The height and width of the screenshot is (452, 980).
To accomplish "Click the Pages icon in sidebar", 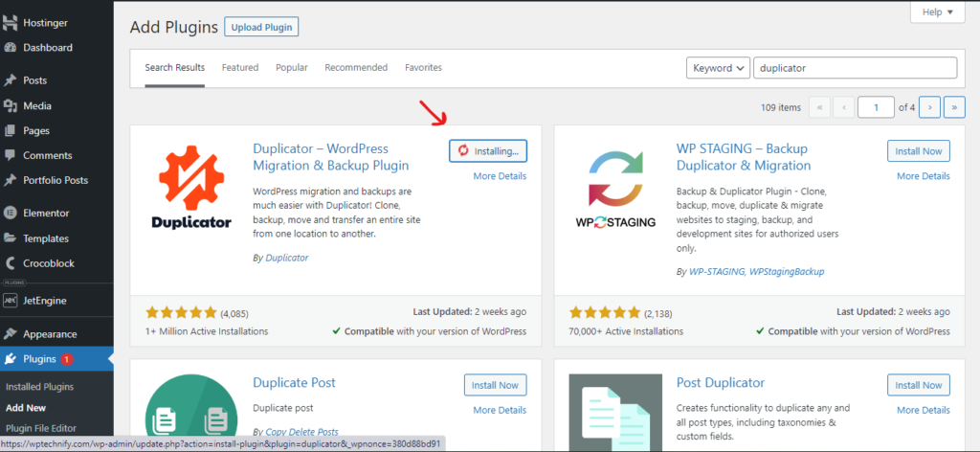I will click(x=10, y=131).
